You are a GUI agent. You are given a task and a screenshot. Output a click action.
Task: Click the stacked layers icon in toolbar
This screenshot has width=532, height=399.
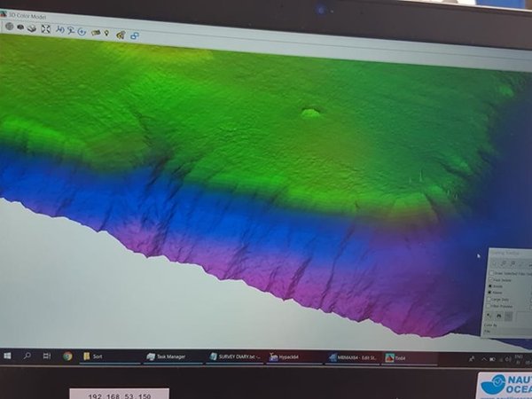32,28
